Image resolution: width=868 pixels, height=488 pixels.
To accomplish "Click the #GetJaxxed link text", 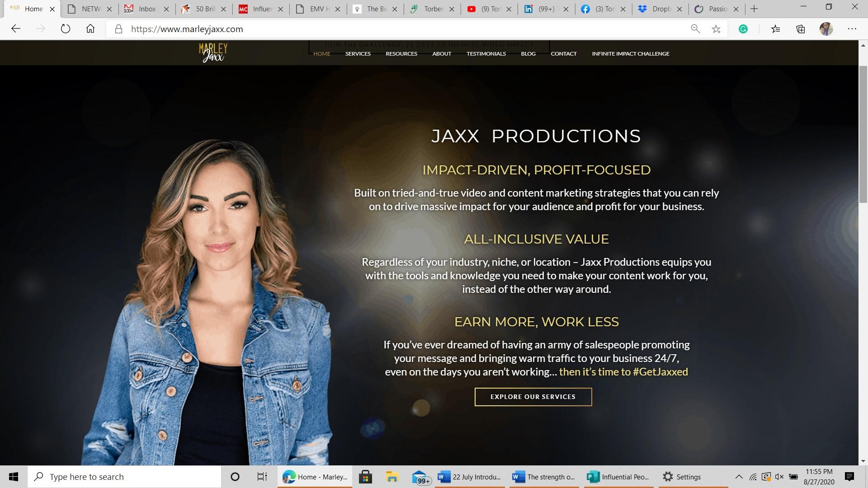I will tap(660, 372).
